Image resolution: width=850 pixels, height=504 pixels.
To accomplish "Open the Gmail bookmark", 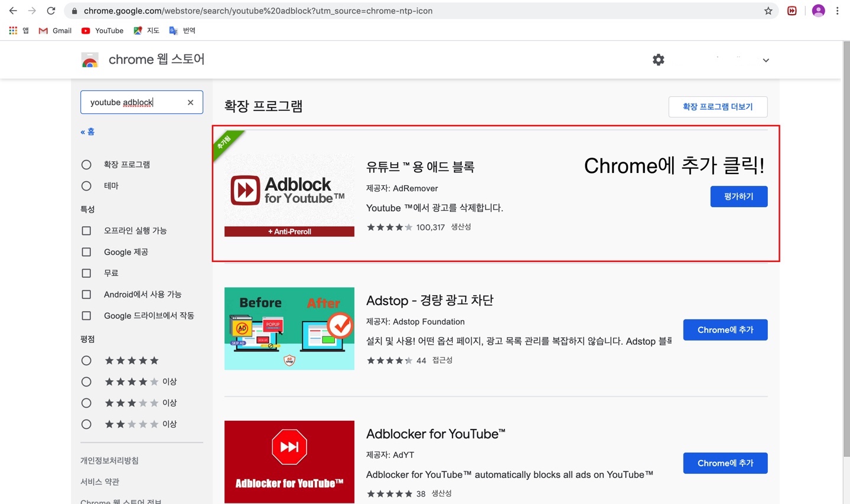I will tap(55, 31).
